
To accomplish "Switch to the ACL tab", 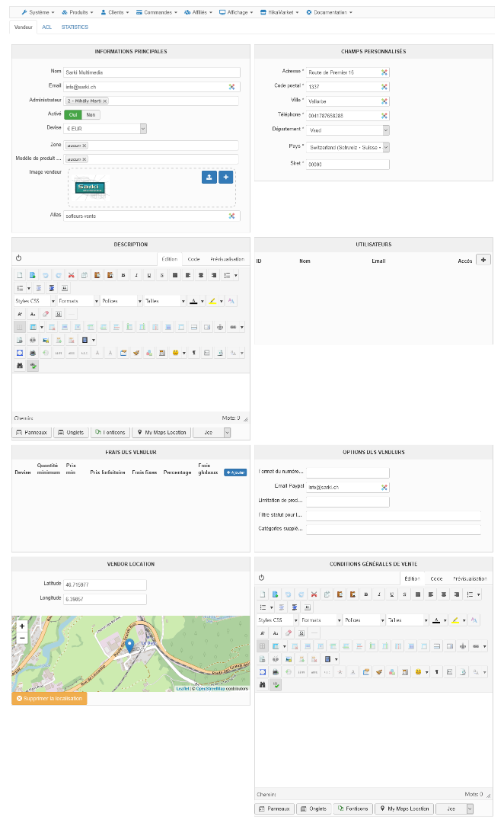I will pos(47,27).
